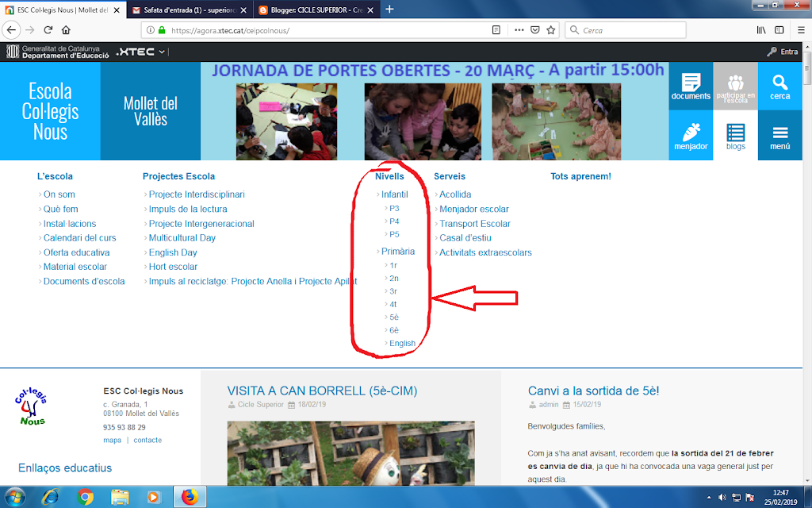
Task: Open Chrome from the Windows taskbar
Action: click(86, 498)
